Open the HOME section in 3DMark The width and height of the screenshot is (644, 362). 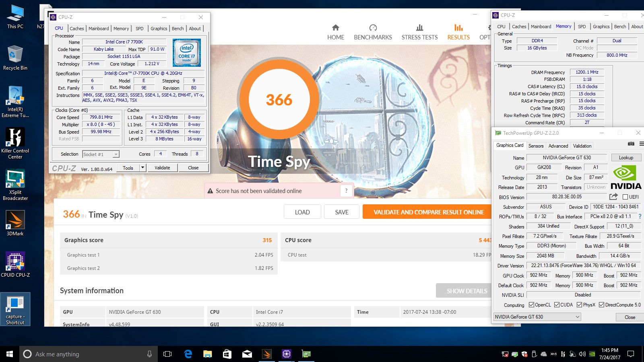[x=335, y=33]
